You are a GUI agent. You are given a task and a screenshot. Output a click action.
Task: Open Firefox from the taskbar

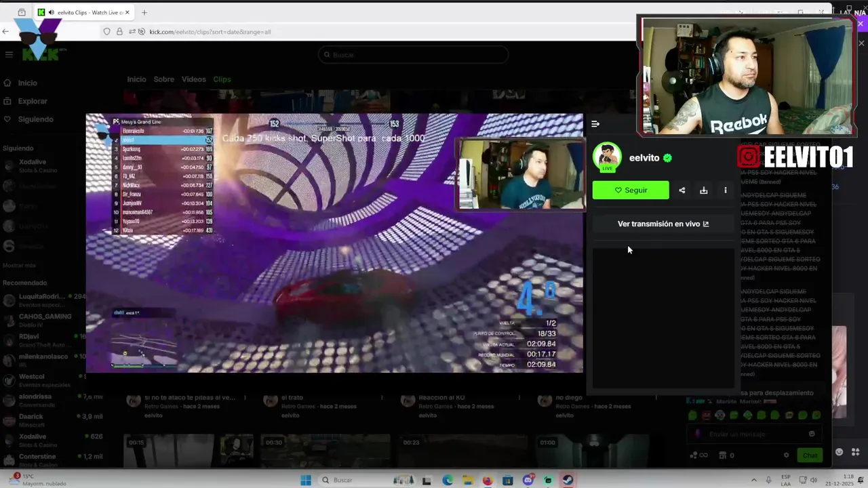488,481
